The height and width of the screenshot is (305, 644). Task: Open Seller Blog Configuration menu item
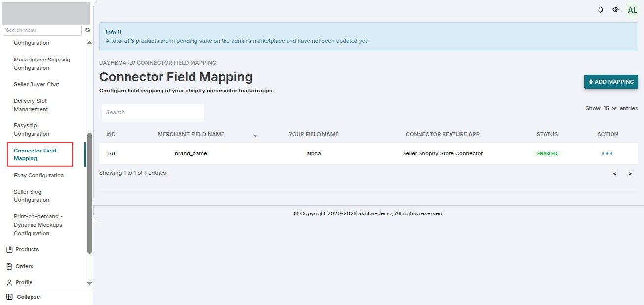click(x=32, y=196)
